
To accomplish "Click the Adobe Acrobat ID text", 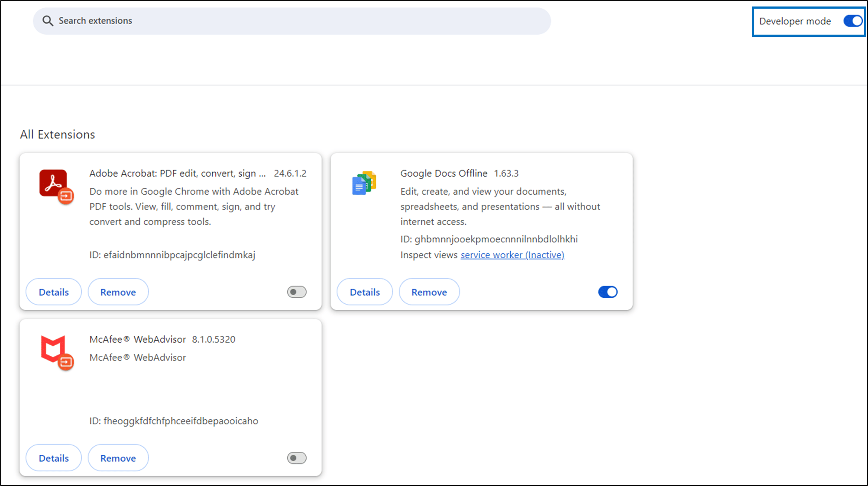I will coord(172,255).
